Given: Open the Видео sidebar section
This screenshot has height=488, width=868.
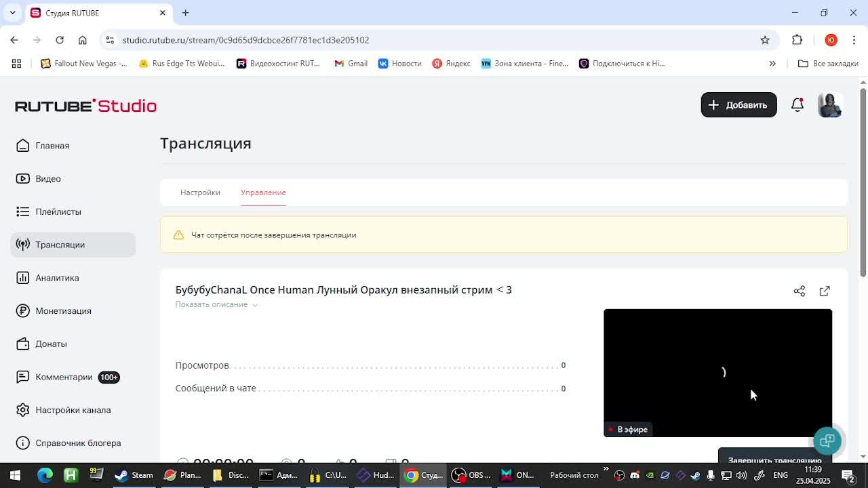Looking at the screenshot, I should pyautogui.click(x=73, y=179).
